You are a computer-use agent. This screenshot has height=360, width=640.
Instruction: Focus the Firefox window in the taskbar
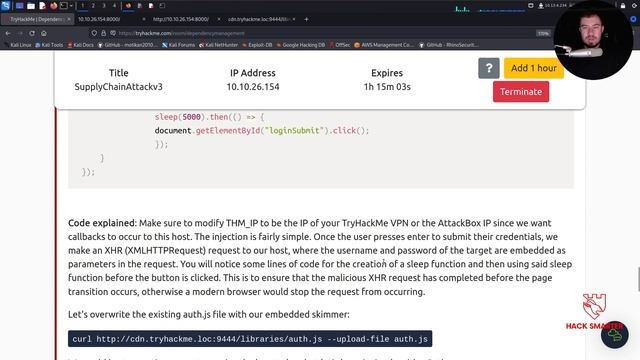point(128,6)
